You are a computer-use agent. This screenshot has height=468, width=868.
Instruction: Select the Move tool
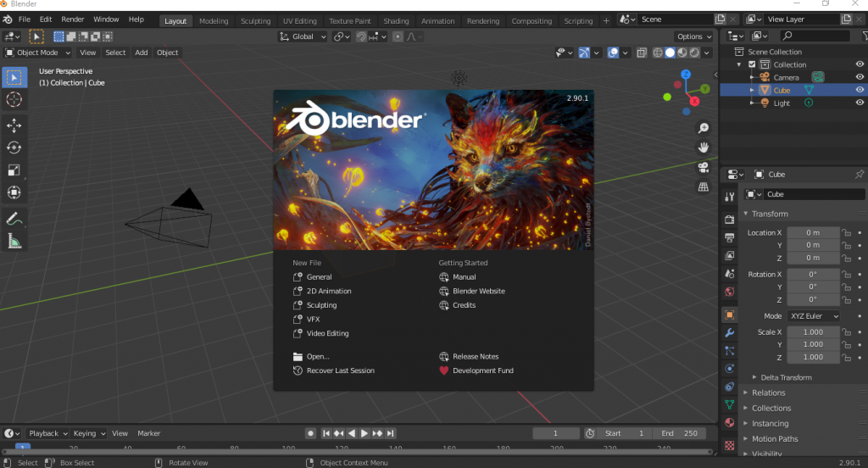(14, 125)
